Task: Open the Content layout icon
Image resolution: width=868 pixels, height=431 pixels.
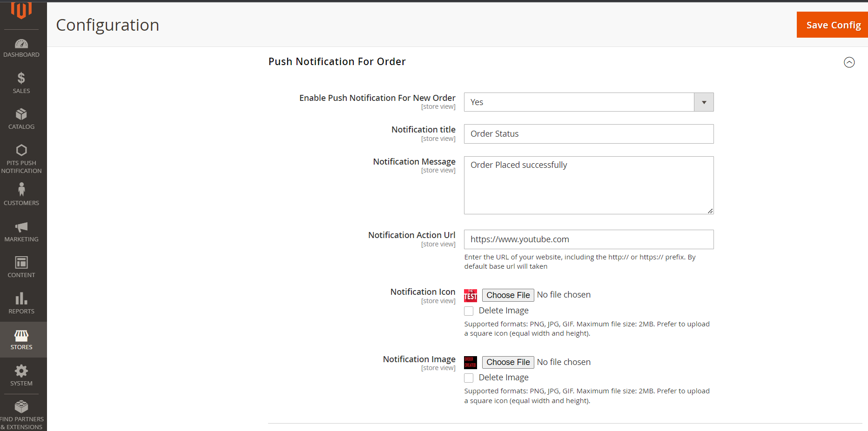Action: (21, 263)
